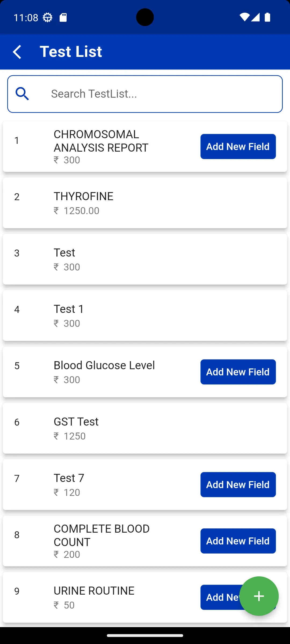Add new field to Blood Glucose Level
Image resolution: width=290 pixels, height=644 pixels.
tap(238, 372)
